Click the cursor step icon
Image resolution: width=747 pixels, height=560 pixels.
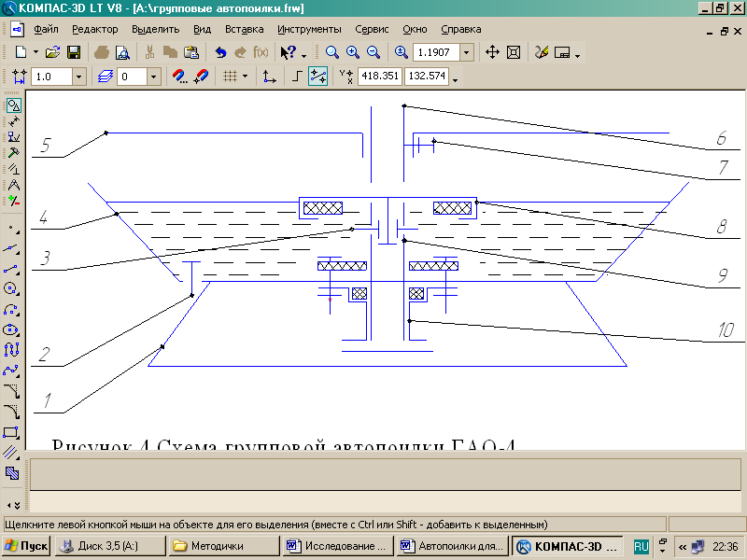[20, 77]
